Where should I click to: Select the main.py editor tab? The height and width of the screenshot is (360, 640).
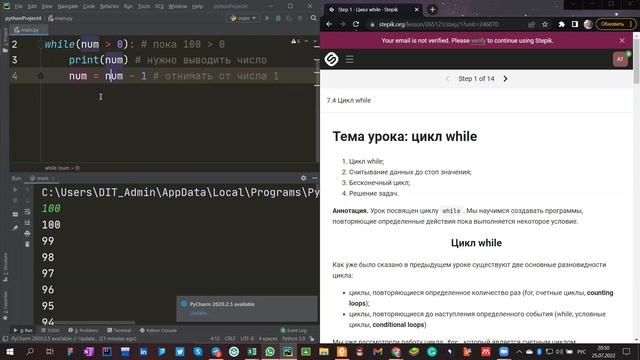click(x=28, y=30)
